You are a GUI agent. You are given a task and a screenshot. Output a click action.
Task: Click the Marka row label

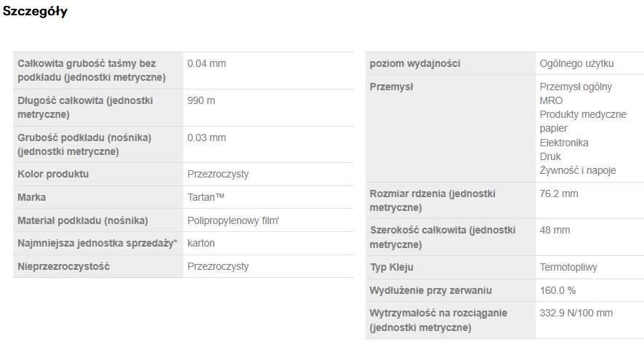coord(32,197)
